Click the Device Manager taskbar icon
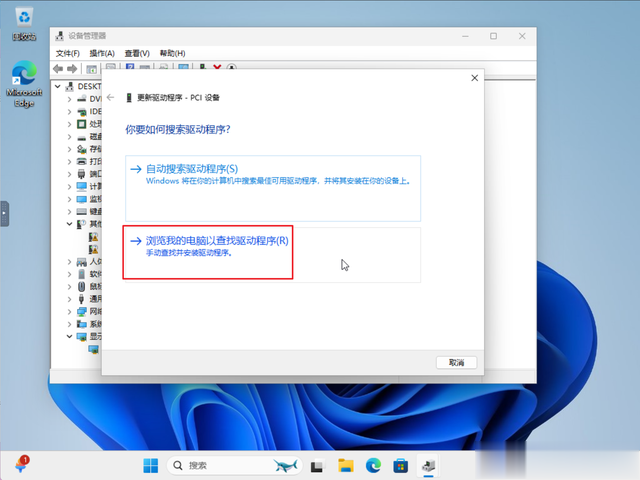Viewport: 640px width, 480px height. (428, 465)
